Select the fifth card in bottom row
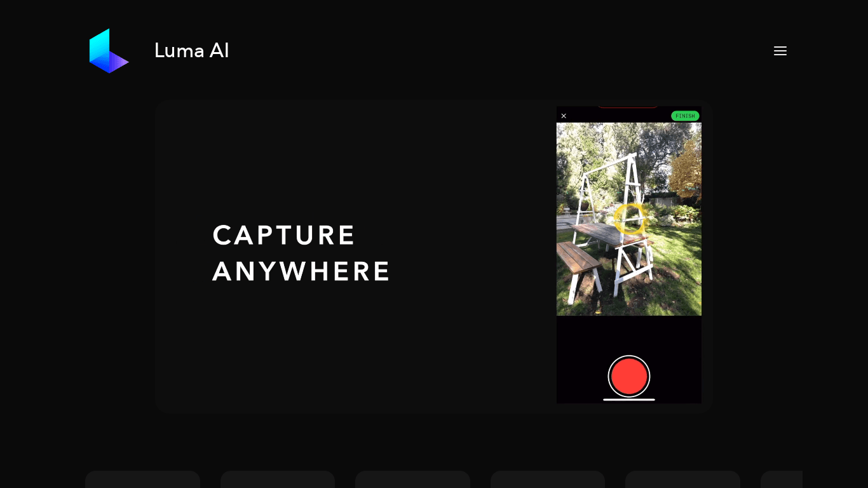The width and height of the screenshot is (868, 488). 682,479
